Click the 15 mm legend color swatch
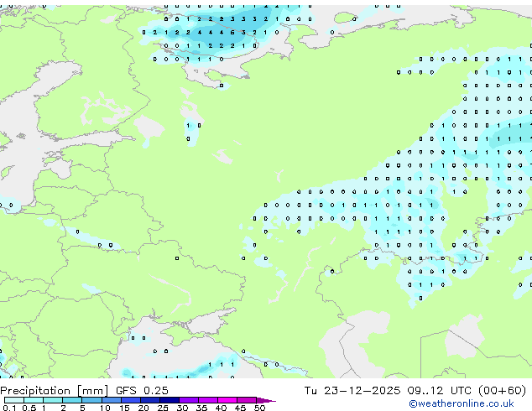 tap(131, 400)
